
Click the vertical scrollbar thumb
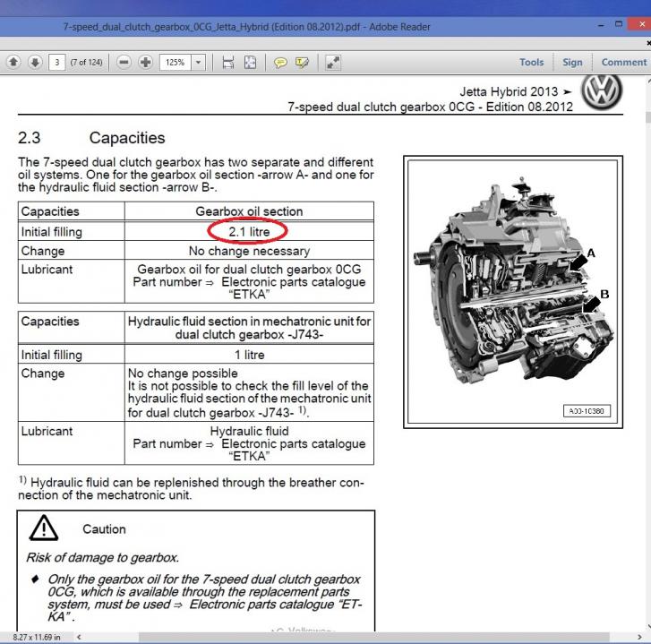click(x=648, y=116)
